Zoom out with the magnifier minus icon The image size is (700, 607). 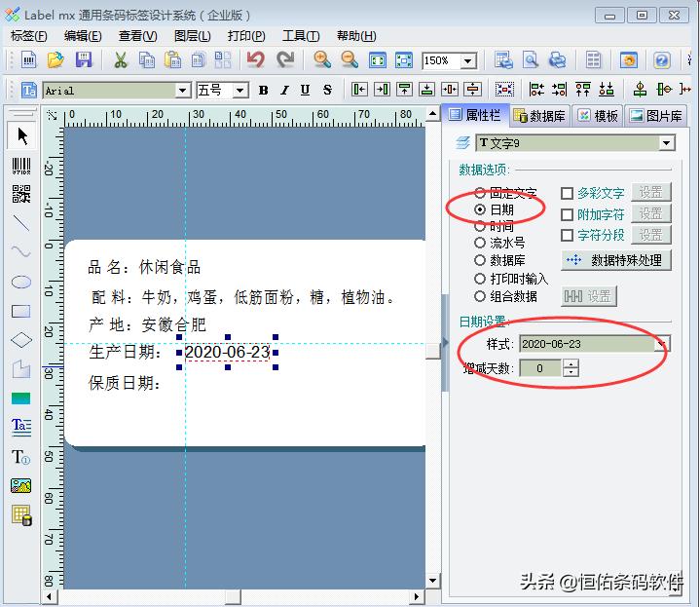coord(350,59)
